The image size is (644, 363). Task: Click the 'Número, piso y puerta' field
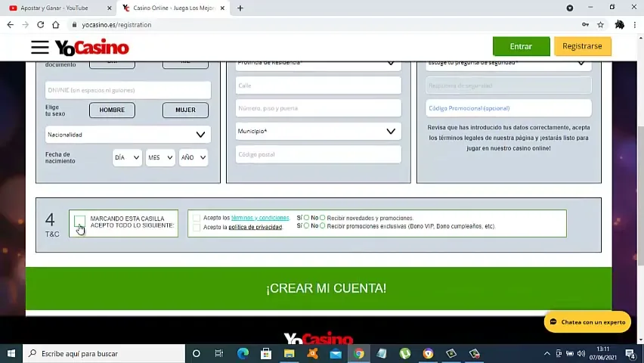(x=318, y=108)
